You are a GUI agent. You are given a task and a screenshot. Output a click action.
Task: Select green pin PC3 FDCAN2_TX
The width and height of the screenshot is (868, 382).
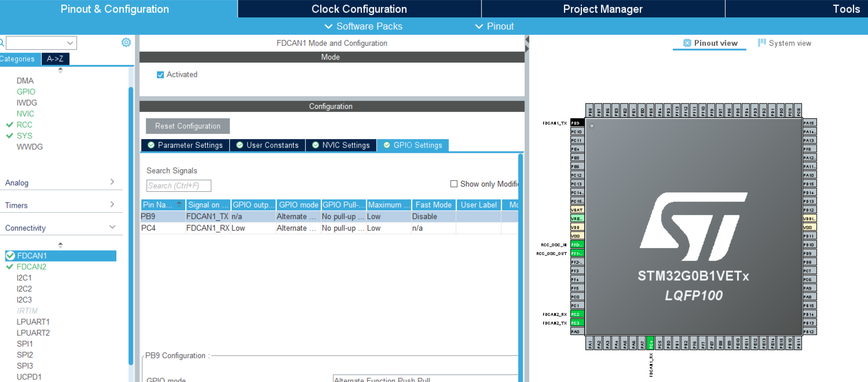tap(577, 323)
